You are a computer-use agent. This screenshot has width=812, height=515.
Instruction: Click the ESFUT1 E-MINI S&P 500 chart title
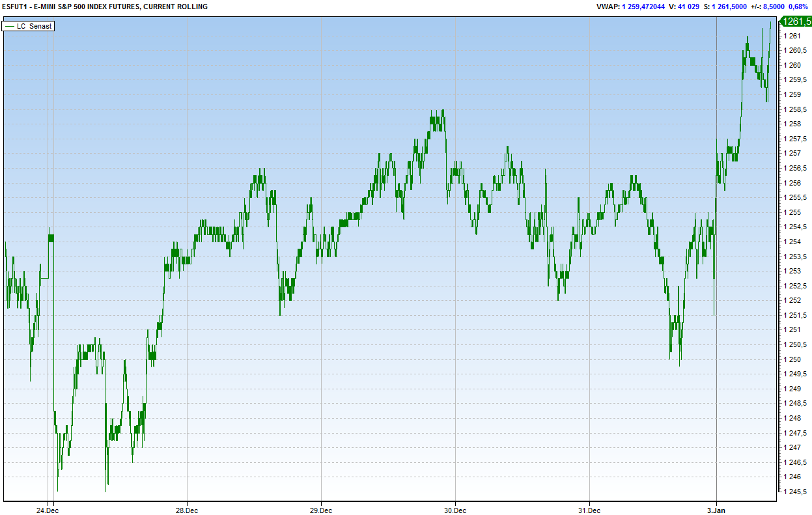105,7
